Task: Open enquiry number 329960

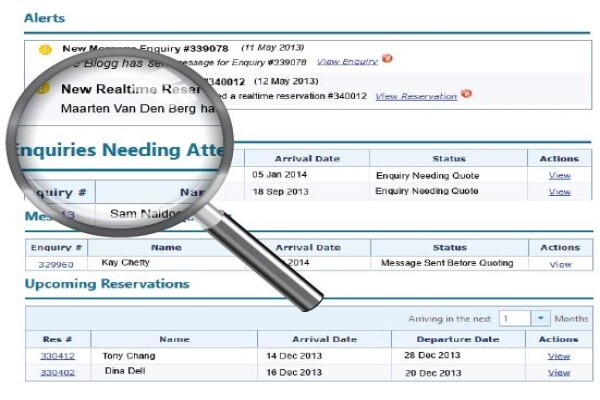Action: [56, 264]
